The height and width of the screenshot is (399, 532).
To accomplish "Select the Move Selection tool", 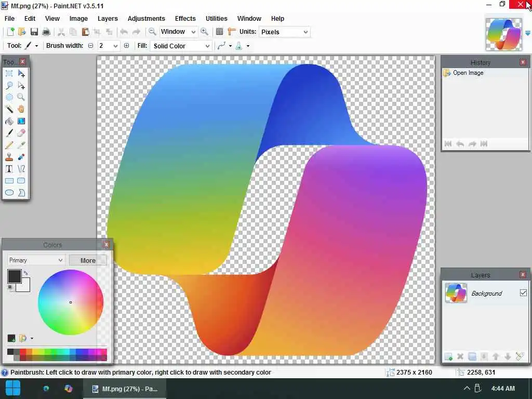I will point(21,86).
